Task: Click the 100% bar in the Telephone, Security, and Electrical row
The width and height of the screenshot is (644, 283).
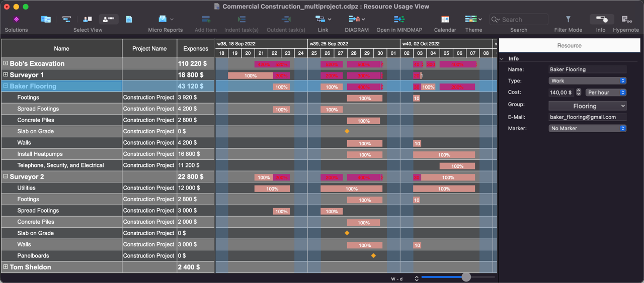Action: [x=457, y=166]
